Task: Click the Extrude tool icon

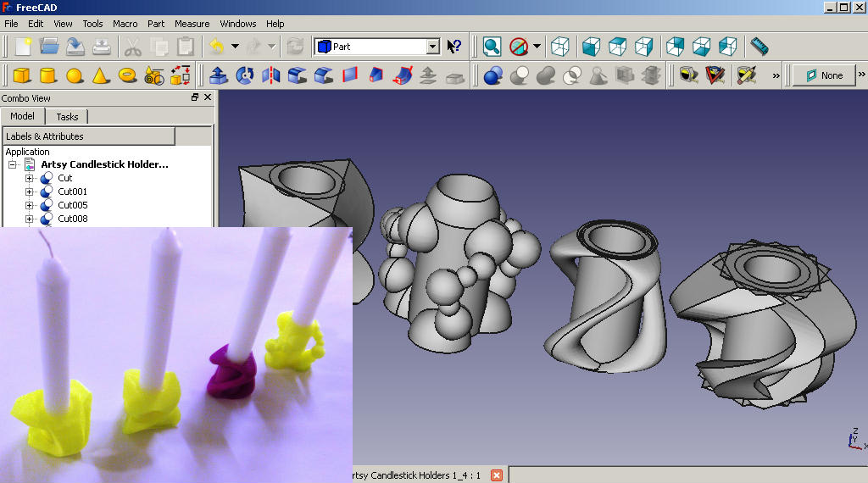Action: coord(218,75)
